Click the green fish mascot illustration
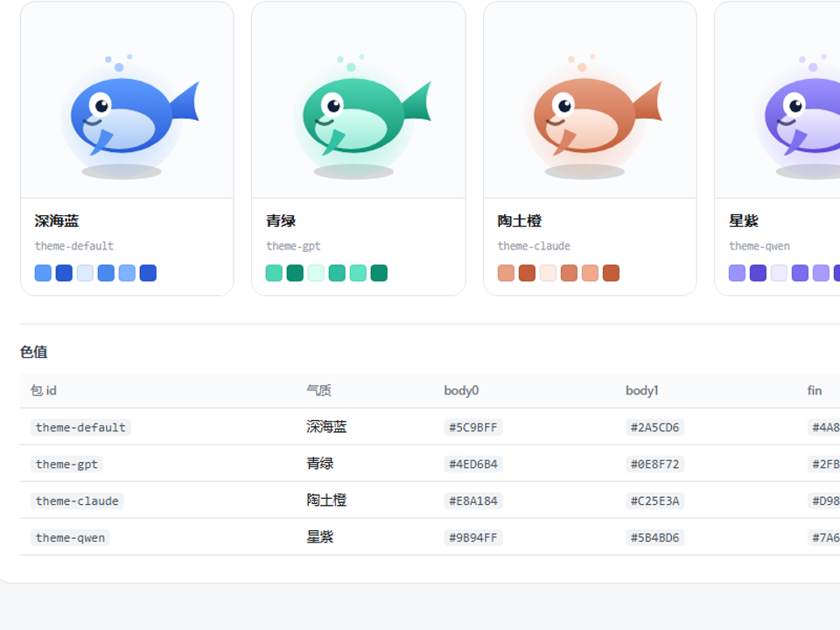Image resolution: width=840 pixels, height=630 pixels. [361, 115]
